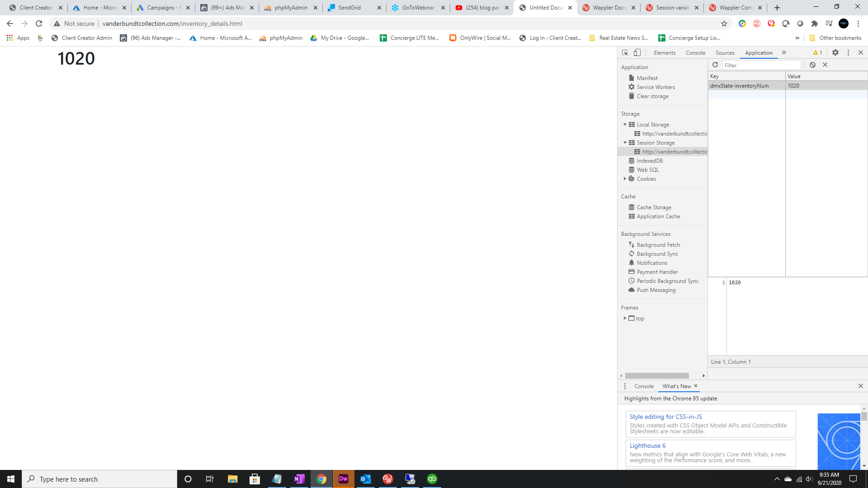Screen dimensions: 868x488
Task: Reload the page in Chrome
Action: (39, 23)
